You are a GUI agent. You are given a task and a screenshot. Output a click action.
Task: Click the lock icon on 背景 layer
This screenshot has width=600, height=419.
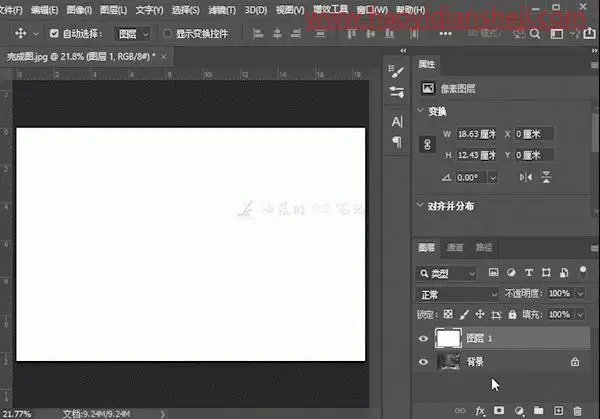[x=575, y=362]
